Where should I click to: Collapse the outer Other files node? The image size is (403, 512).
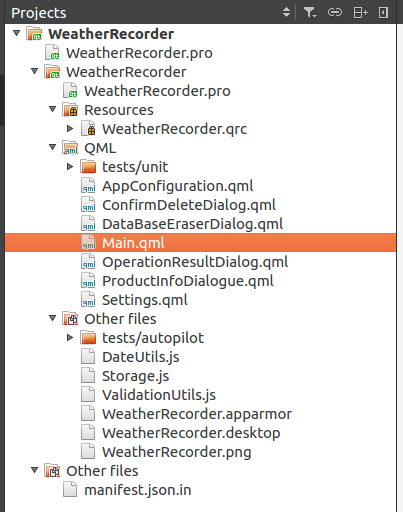pos(34,470)
